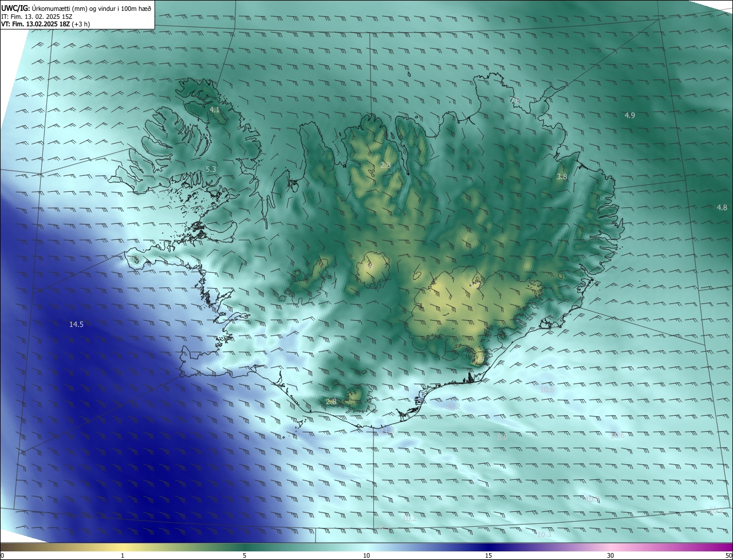Click the '5' label on the color scale

coord(245,555)
